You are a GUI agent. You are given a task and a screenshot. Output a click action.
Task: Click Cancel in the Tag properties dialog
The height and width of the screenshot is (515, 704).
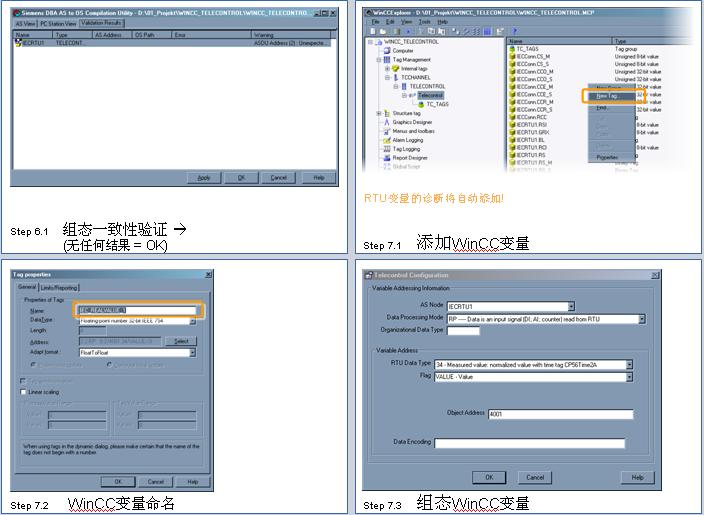tap(155, 482)
